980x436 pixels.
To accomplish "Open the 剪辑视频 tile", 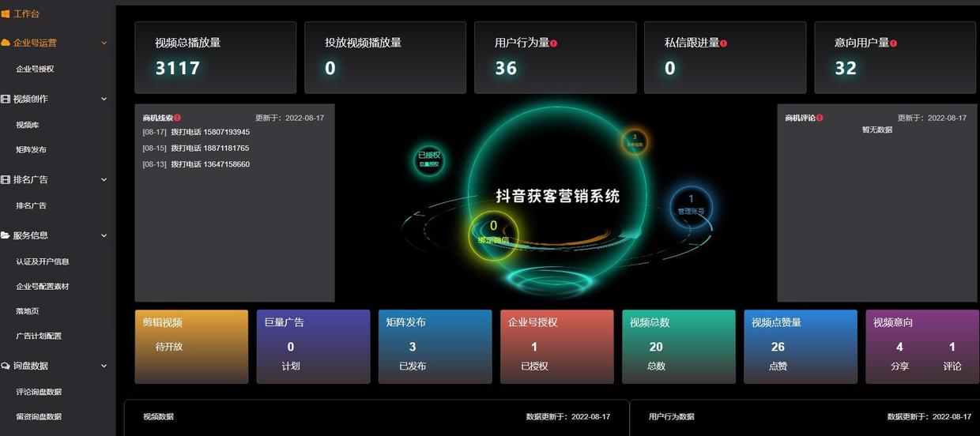I will point(191,347).
